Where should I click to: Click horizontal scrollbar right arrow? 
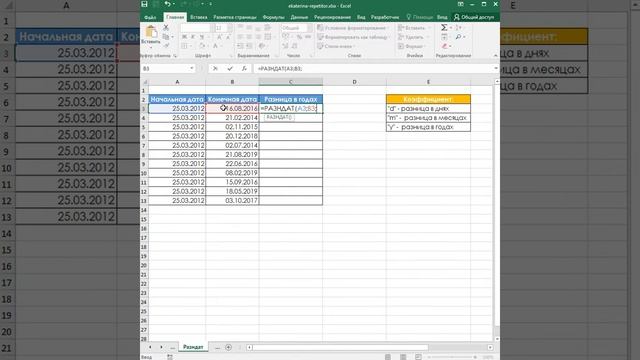[490, 347]
